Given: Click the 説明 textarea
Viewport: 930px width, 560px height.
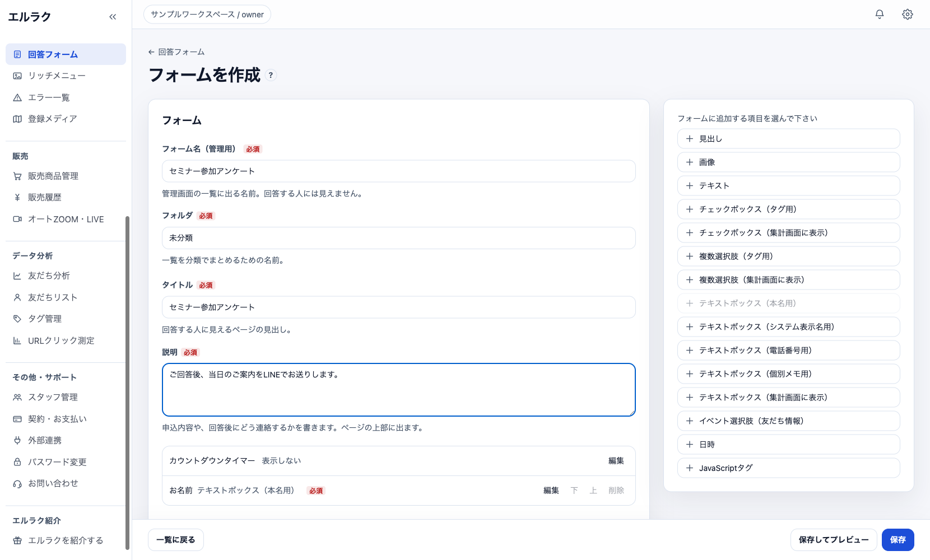Looking at the screenshot, I should pos(399,390).
